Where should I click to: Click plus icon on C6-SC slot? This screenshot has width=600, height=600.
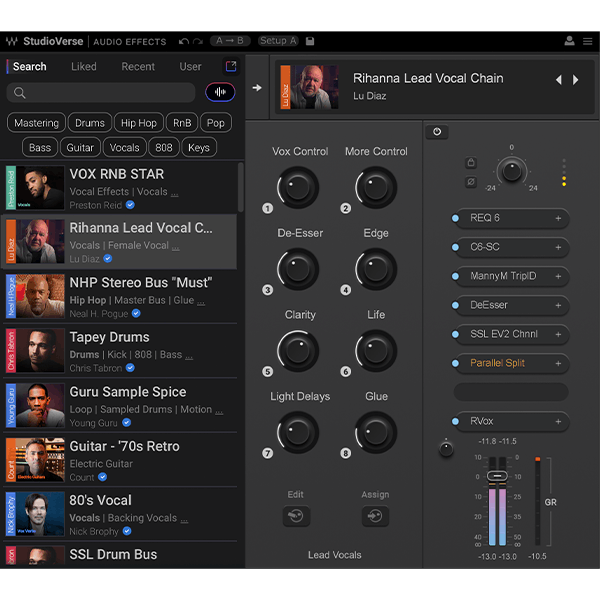click(558, 247)
